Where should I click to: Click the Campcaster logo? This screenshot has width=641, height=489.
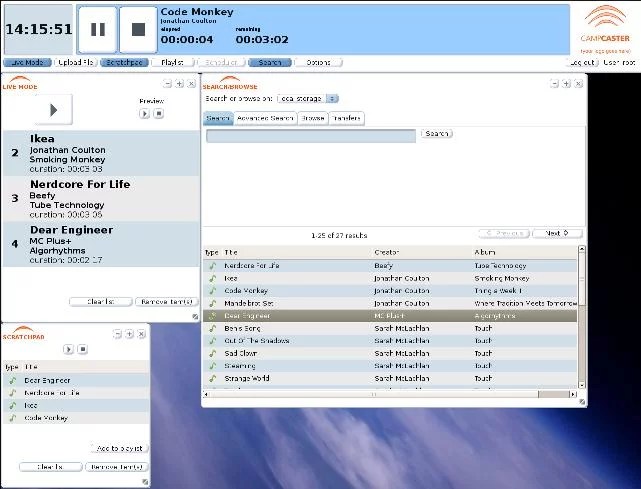pos(604,27)
